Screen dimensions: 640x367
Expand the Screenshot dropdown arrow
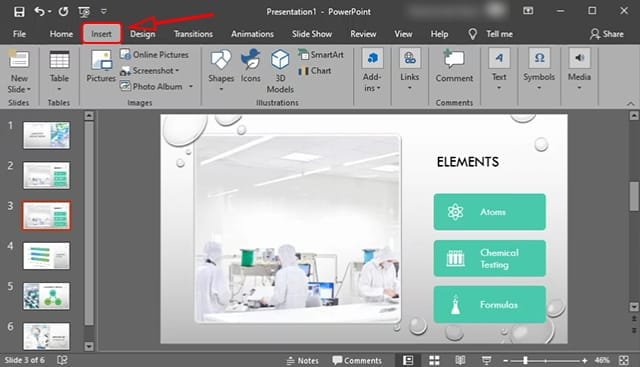click(177, 71)
